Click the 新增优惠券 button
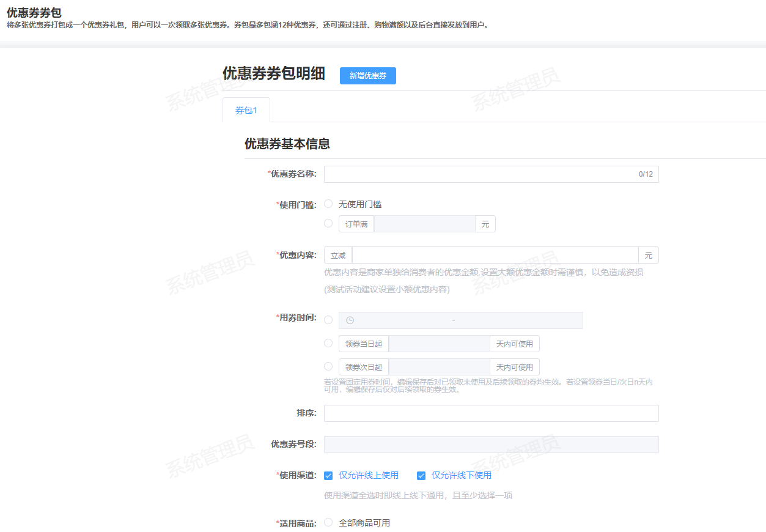Image resolution: width=766 pixels, height=532 pixels. click(368, 76)
